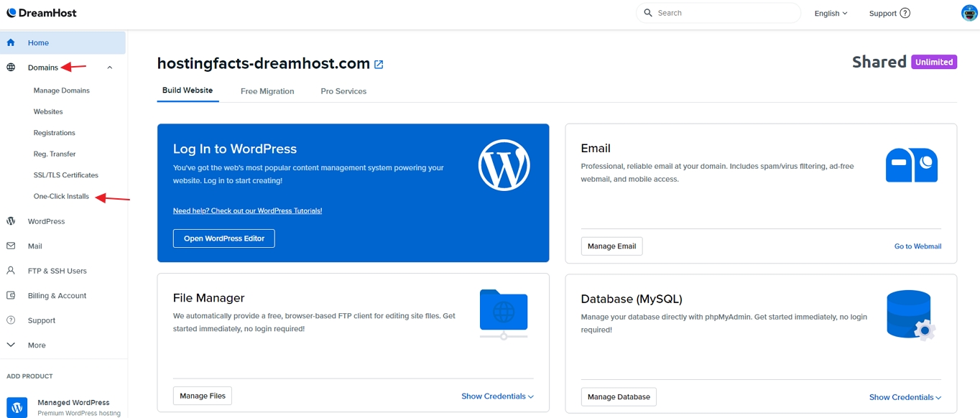Open site in new tab via external link icon
The width and height of the screenshot is (980, 418).
pos(379,64)
